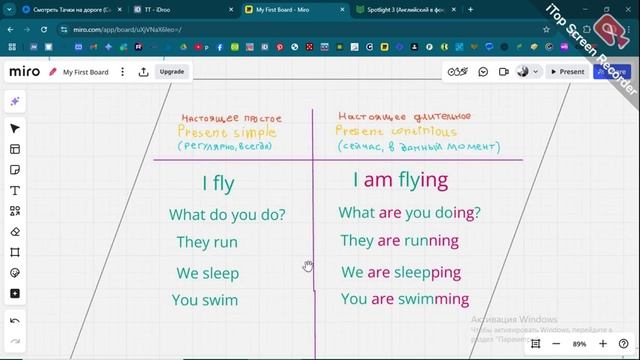The width and height of the screenshot is (640, 360).
Task: Open the Google bookmark
Action: pyautogui.click(x=369, y=47)
